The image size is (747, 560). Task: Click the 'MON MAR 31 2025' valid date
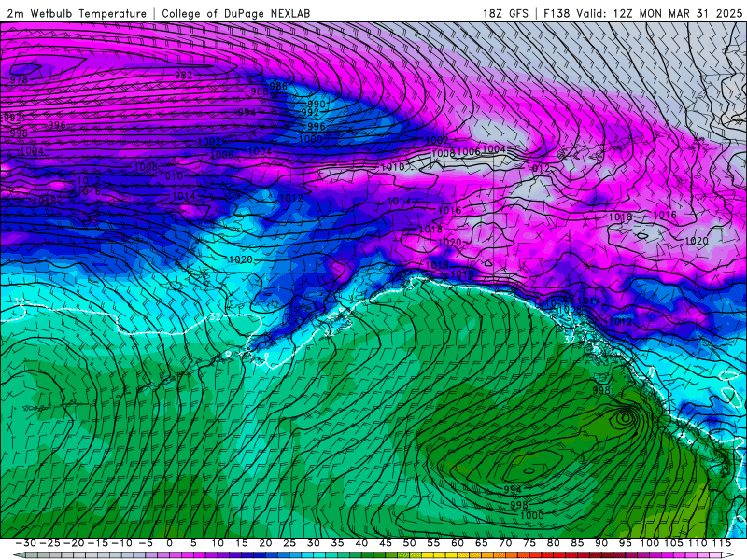(691, 14)
